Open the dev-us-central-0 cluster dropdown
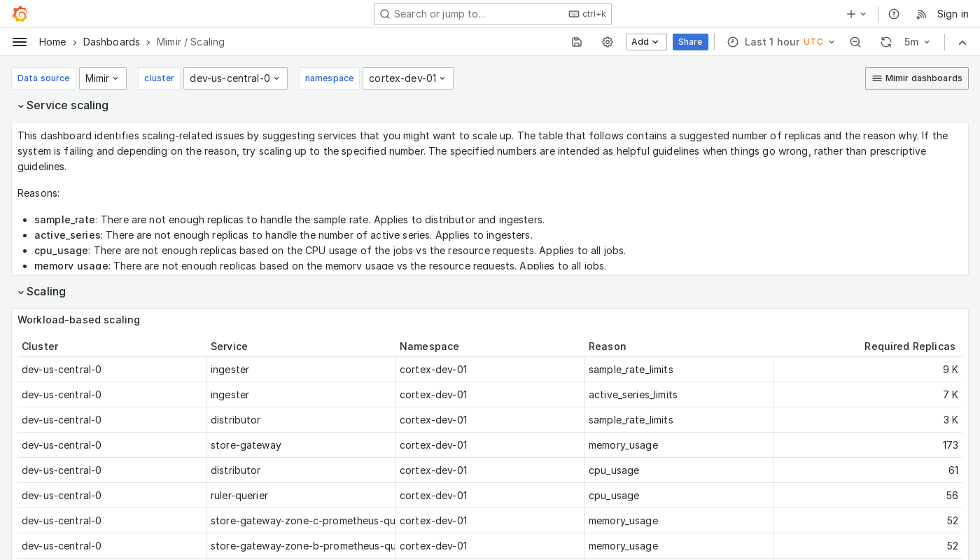This screenshot has height=560, width=980. (235, 78)
